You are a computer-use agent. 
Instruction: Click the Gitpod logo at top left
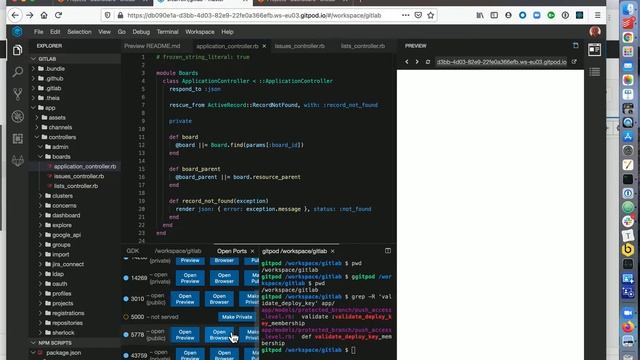point(17,31)
